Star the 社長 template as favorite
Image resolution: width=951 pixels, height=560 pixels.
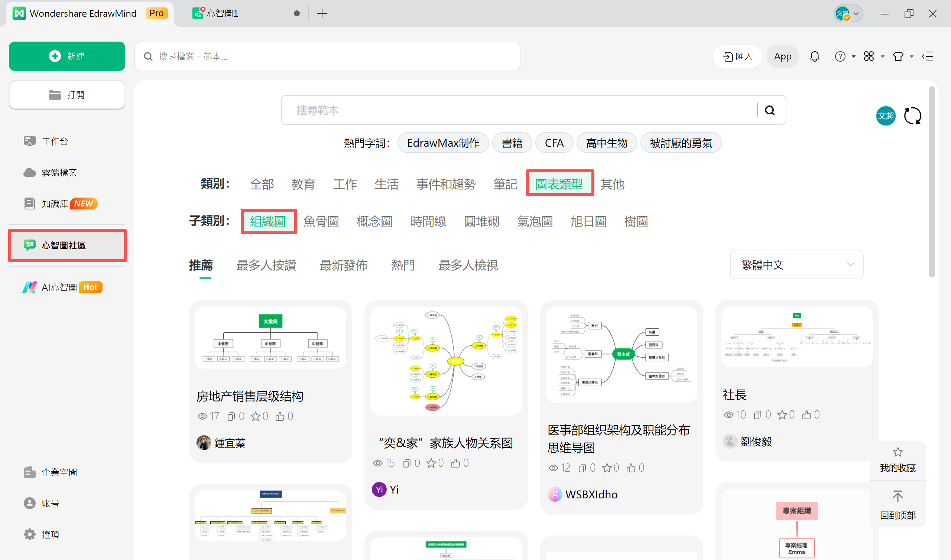coord(782,415)
